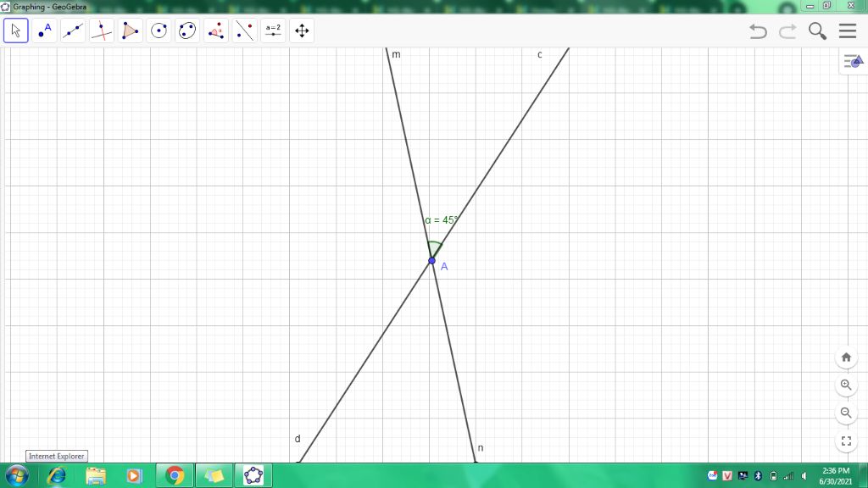This screenshot has height=488, width=868.
Task: Check network signal tray icon
Action: pos(788,476)
